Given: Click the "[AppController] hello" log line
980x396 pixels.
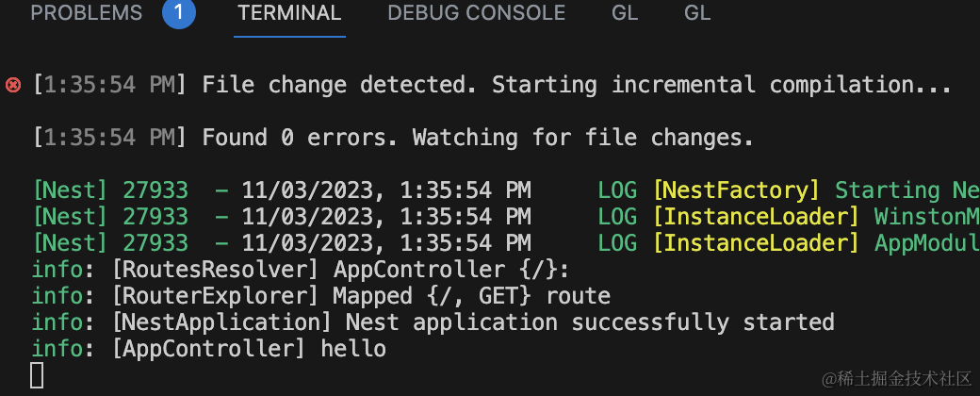Looking at the screenshot, I should [x=249, y=349].
